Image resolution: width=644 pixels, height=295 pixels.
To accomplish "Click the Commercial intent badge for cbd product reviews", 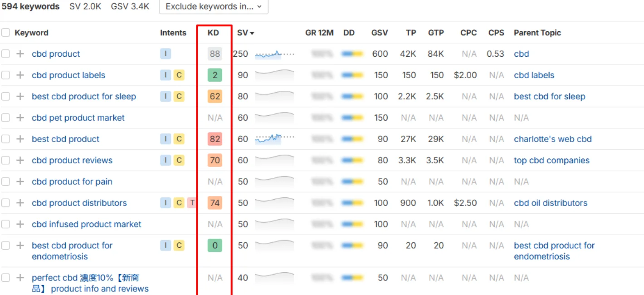I will [x=179, y=160].
